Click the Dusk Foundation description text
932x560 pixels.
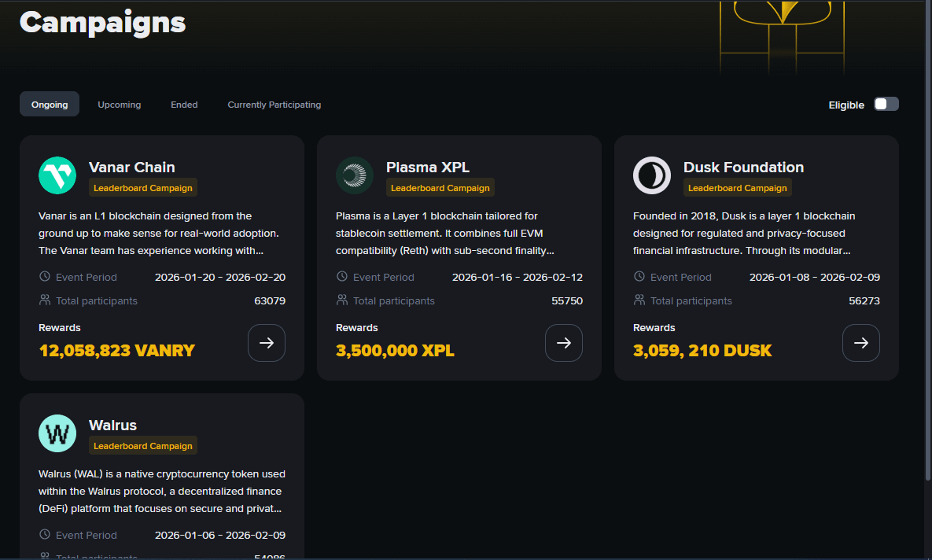[x=744, y=233]
